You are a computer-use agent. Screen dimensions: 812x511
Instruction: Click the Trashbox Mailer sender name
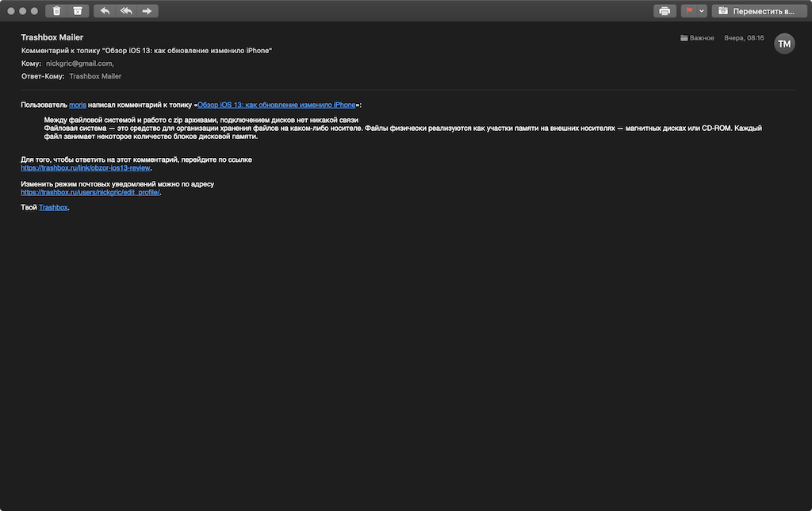click(x=52, y=37)
